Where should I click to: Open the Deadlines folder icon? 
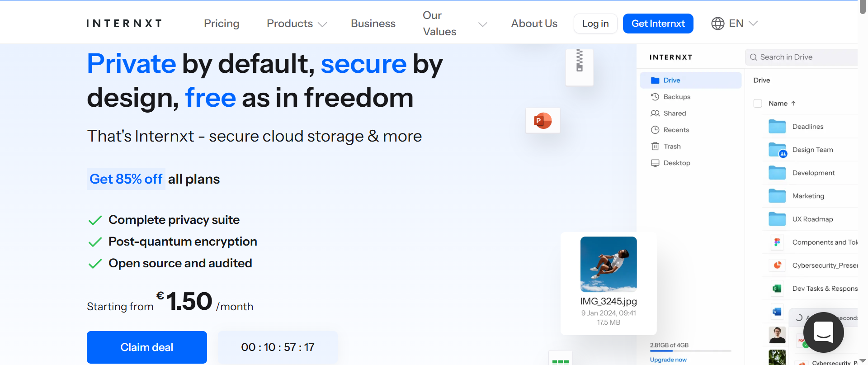pos(777,127)
